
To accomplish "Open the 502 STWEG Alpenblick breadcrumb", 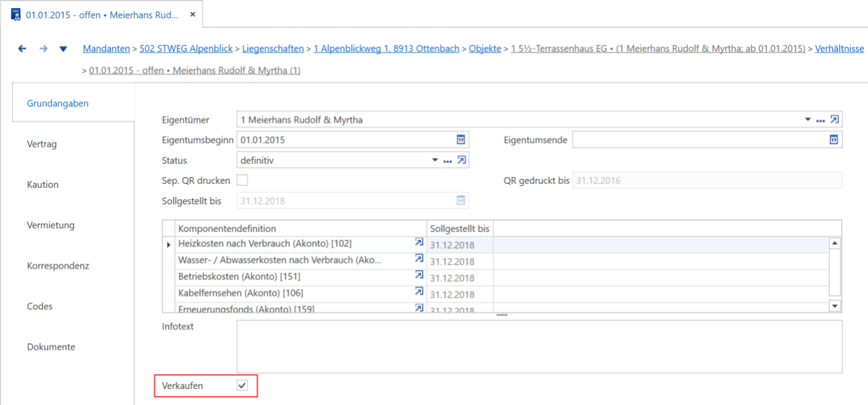I will tap(186, 49).
